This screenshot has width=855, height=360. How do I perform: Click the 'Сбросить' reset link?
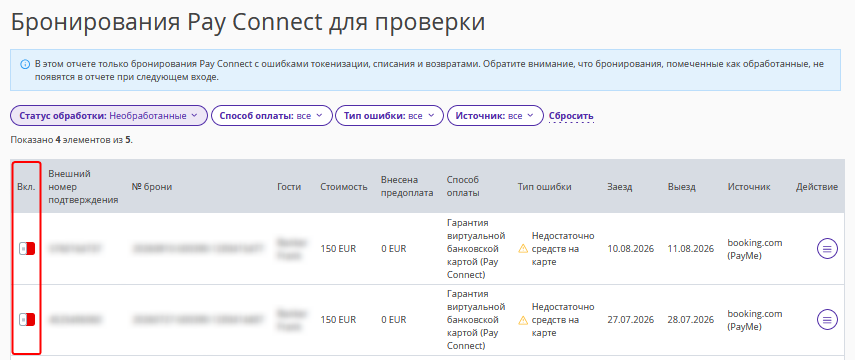click(571, 116)
